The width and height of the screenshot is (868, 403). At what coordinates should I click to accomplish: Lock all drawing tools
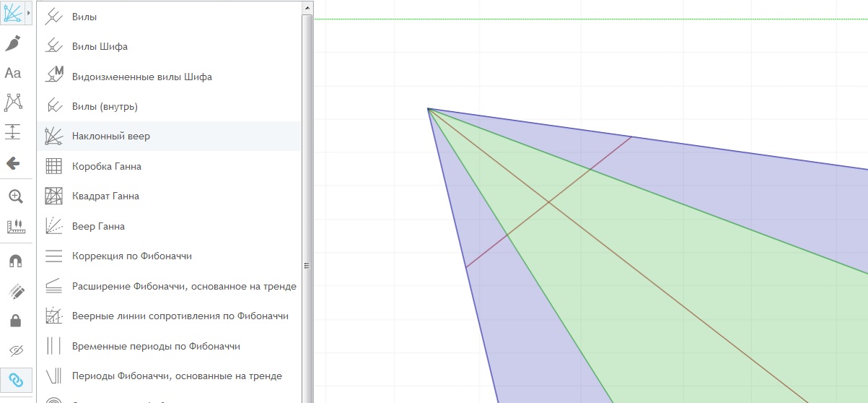[15, 321]
